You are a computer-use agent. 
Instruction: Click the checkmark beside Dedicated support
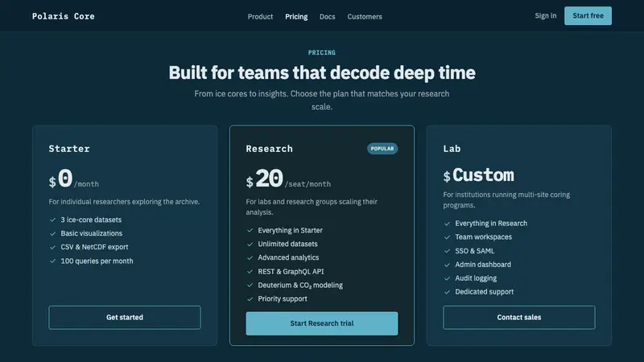[447, 292]
